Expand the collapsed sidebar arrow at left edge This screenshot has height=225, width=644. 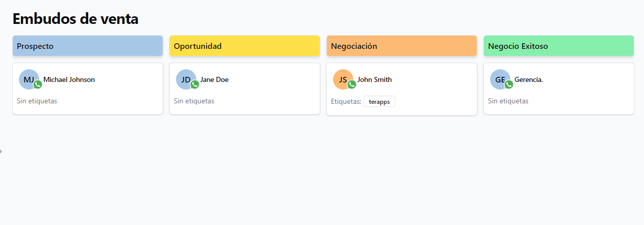1,151
